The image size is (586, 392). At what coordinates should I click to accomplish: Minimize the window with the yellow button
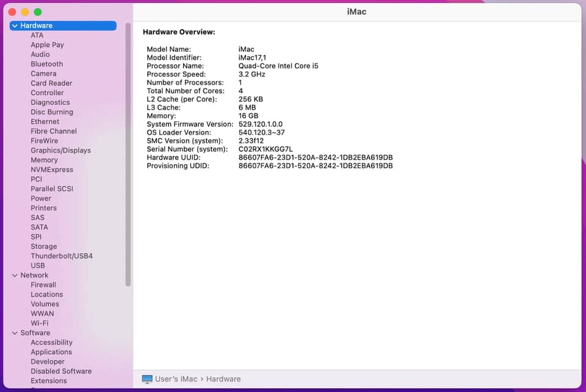point(25,12)
